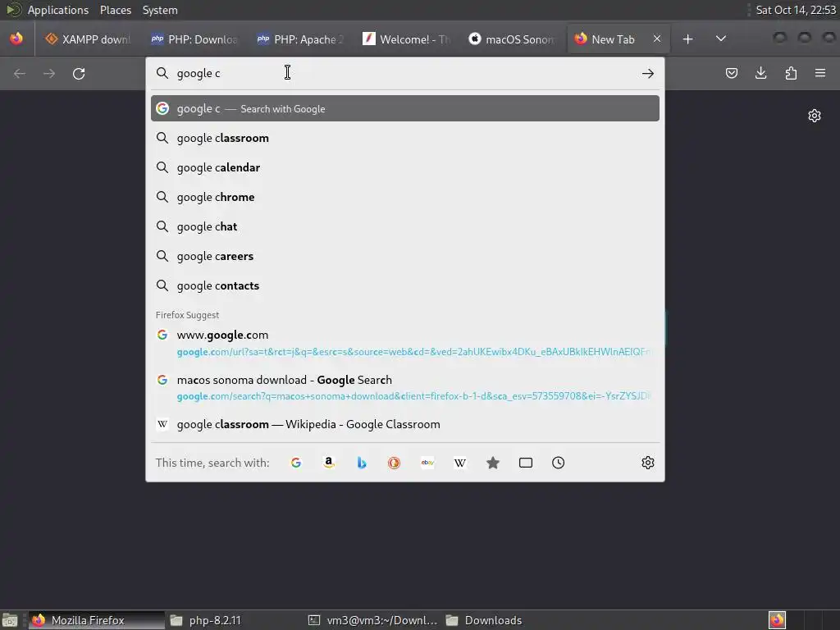Search this time with DuckDuckGo icon
Image resolution: width=840 pixels, height=630 pixels.
[395, 463]
